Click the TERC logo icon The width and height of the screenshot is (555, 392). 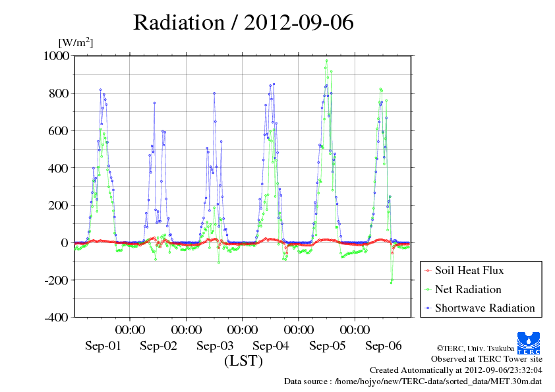[529, 343]
